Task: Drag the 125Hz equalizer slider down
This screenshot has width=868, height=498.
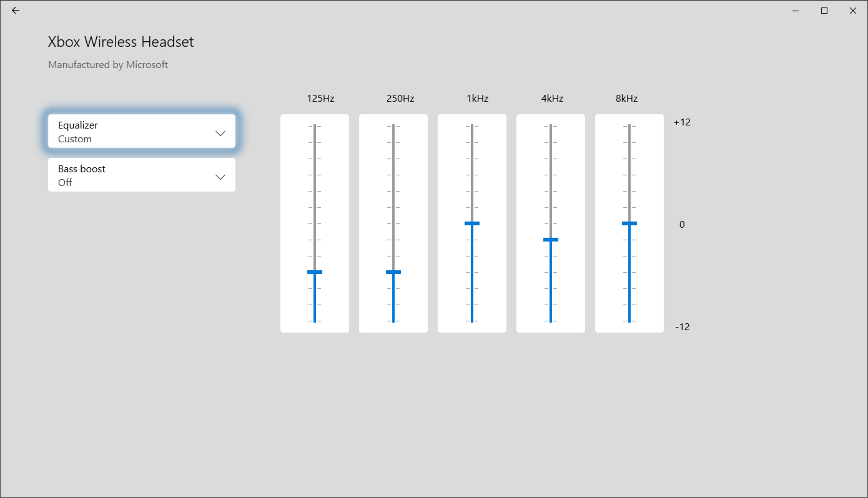Action: tap(314, 272)
